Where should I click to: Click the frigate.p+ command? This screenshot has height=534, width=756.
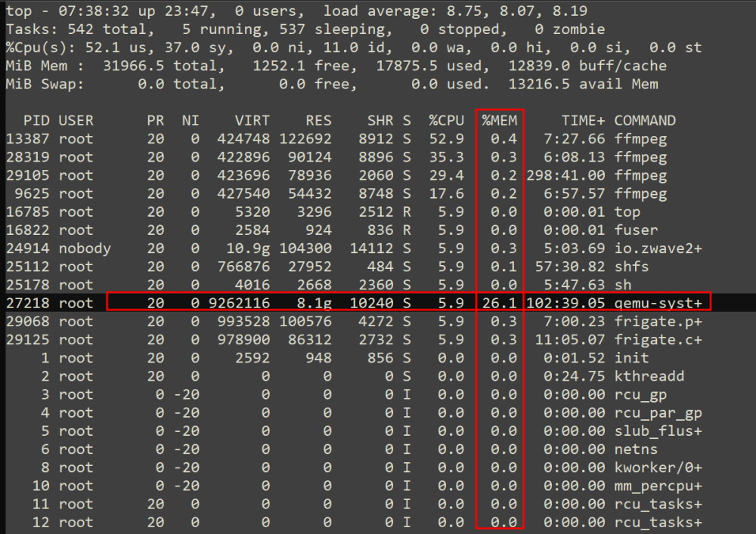pos(658,321)
